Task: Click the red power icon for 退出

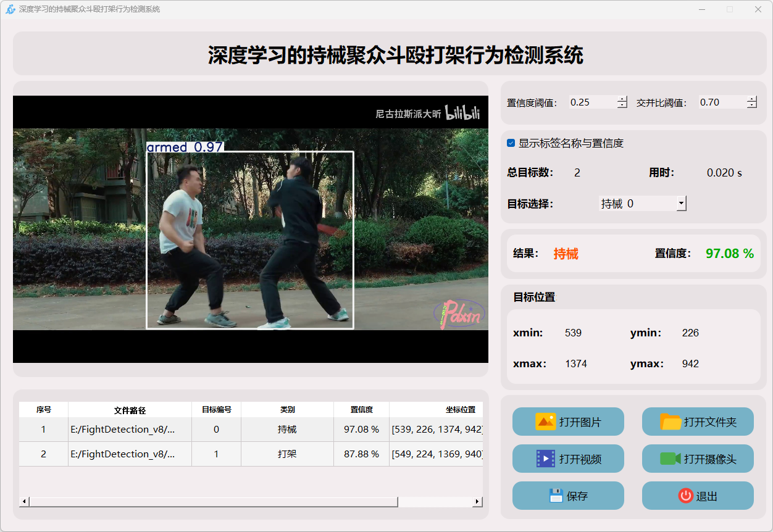Action: pyautogui.click(x=685, y=496)
